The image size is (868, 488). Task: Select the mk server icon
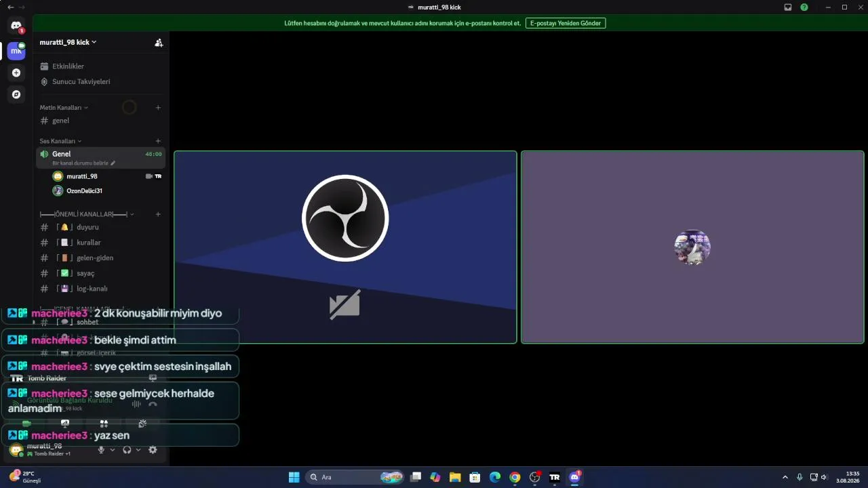pos(16,51)
